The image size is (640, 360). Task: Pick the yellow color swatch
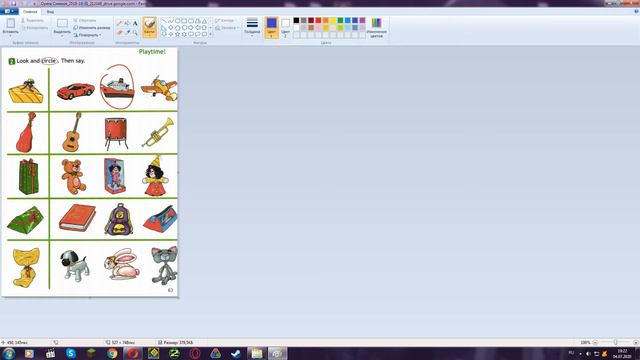point(333,20)
